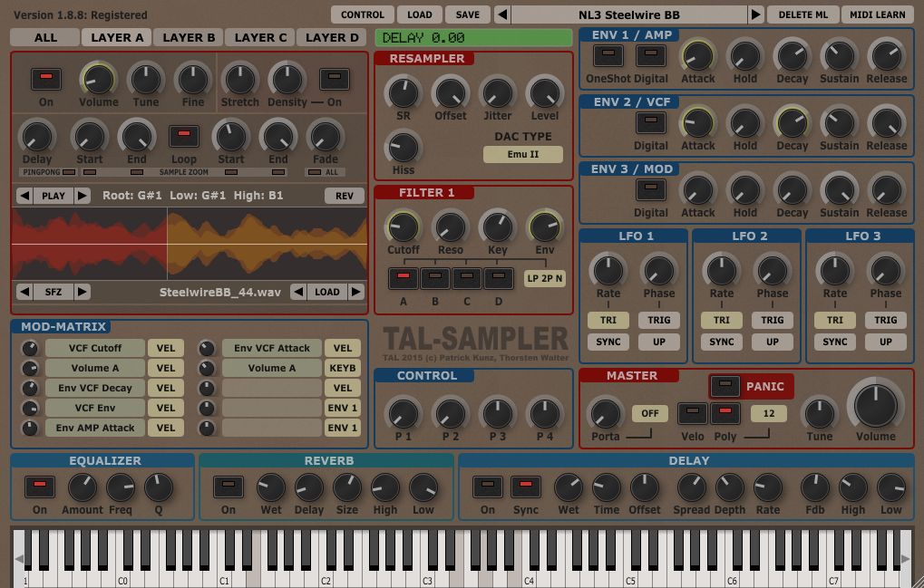This screenshot has width=924, height=588.
Task: Click the Master Volume knob
Action: click(x=876, y=406)
